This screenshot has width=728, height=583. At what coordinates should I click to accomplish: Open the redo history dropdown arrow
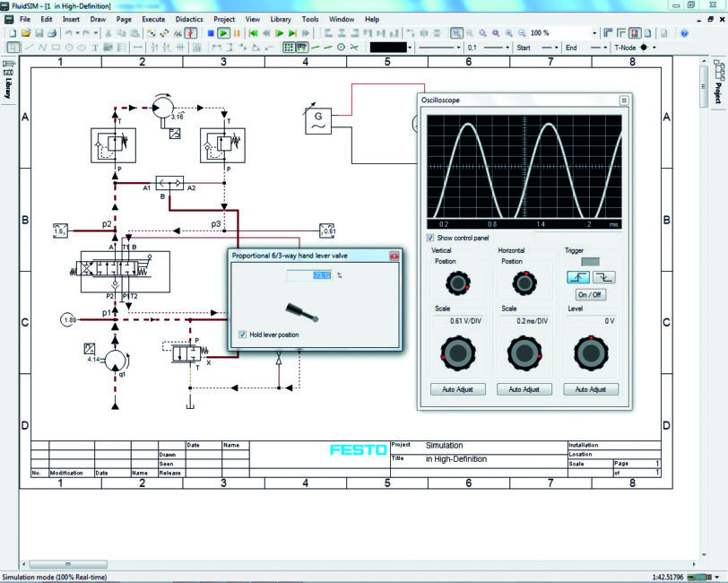[x=96, y=33]
